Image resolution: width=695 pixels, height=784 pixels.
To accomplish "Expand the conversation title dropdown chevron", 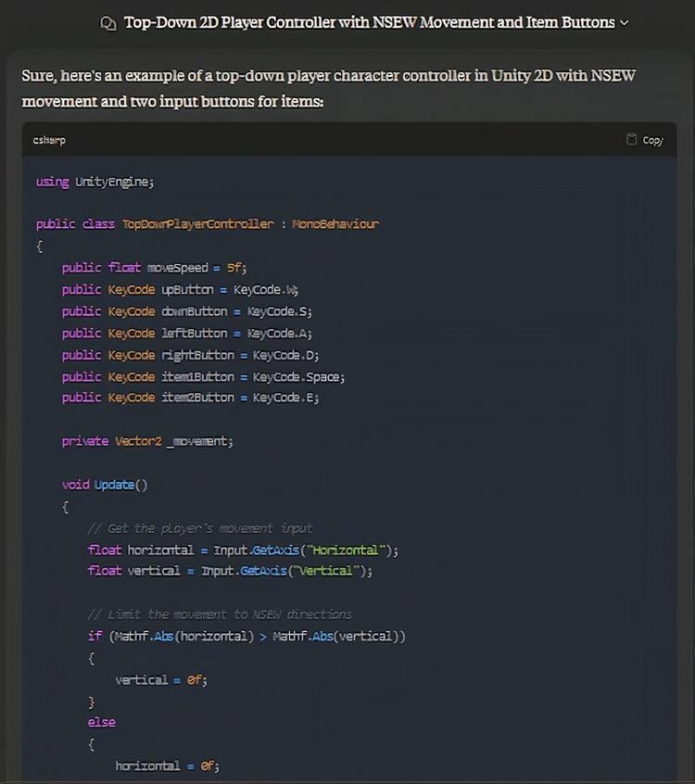I will click(624, 22).
